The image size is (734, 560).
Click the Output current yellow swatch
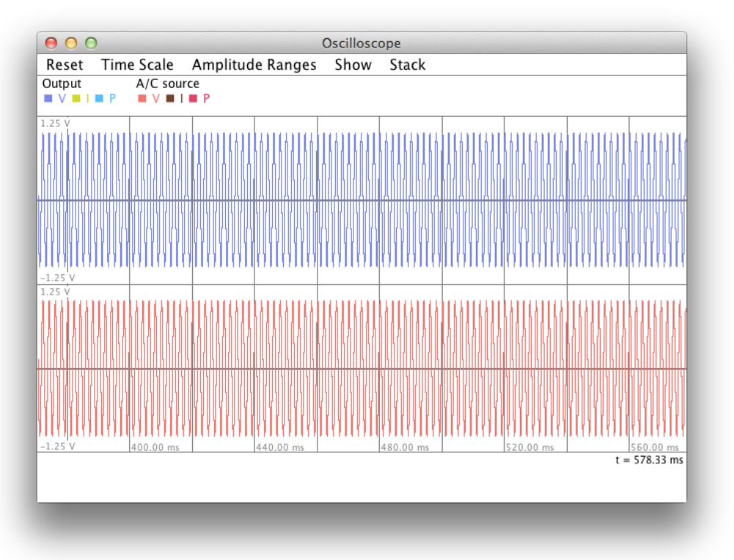tap(76, 98)
